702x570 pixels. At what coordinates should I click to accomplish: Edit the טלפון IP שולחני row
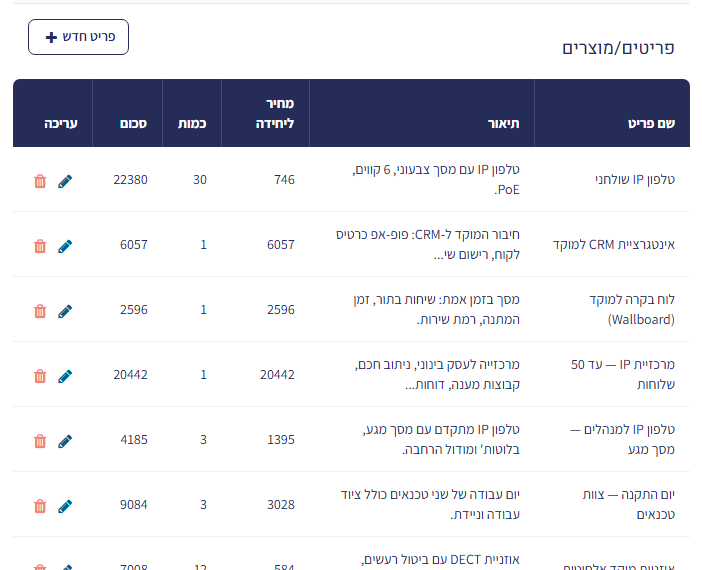(65, 181)
